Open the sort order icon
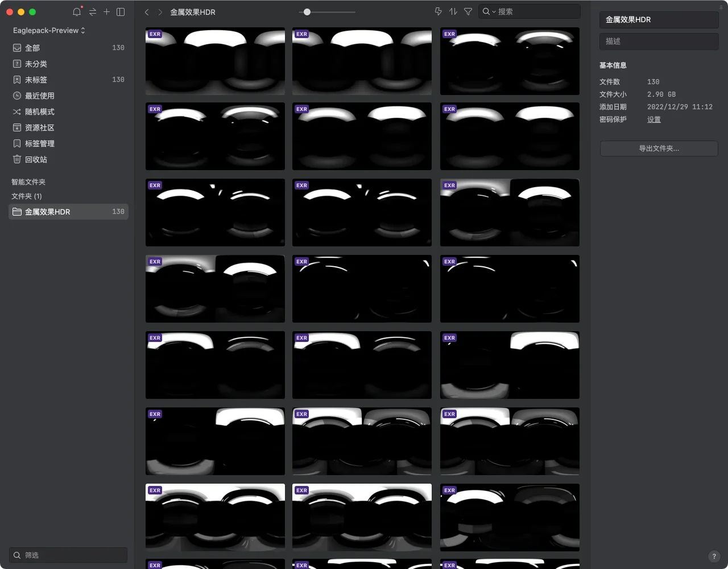 (453, 11)
